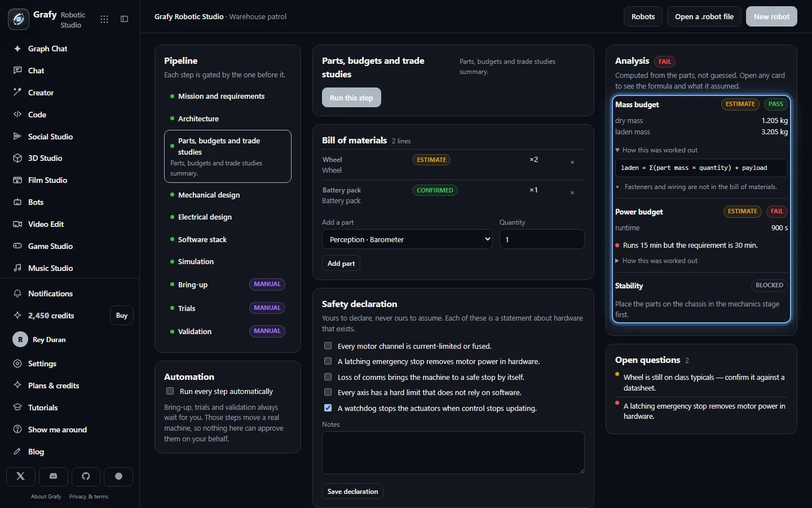The image size is (812, 508).
Task: Open the Privacy & terms link
Action: click(89, 497)
